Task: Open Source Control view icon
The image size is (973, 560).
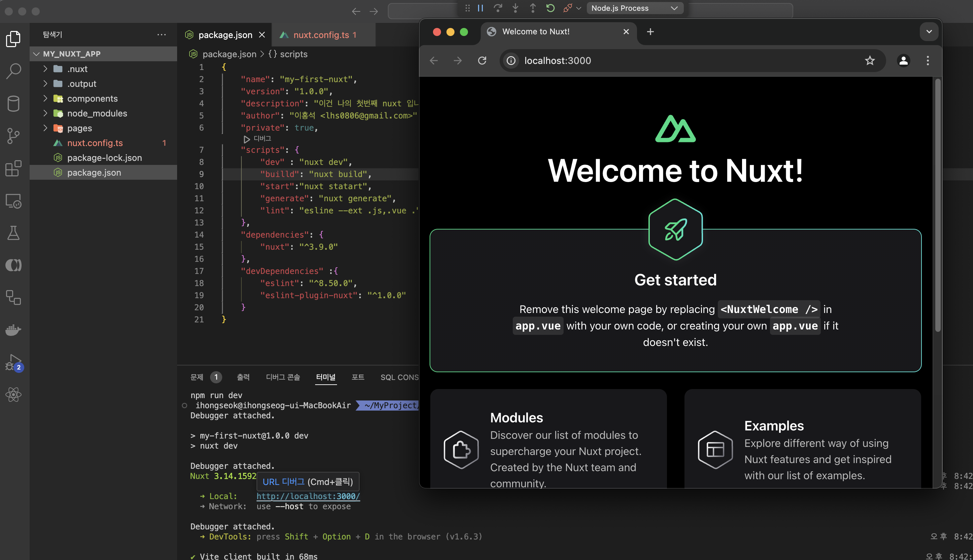Action: (13, 135)
